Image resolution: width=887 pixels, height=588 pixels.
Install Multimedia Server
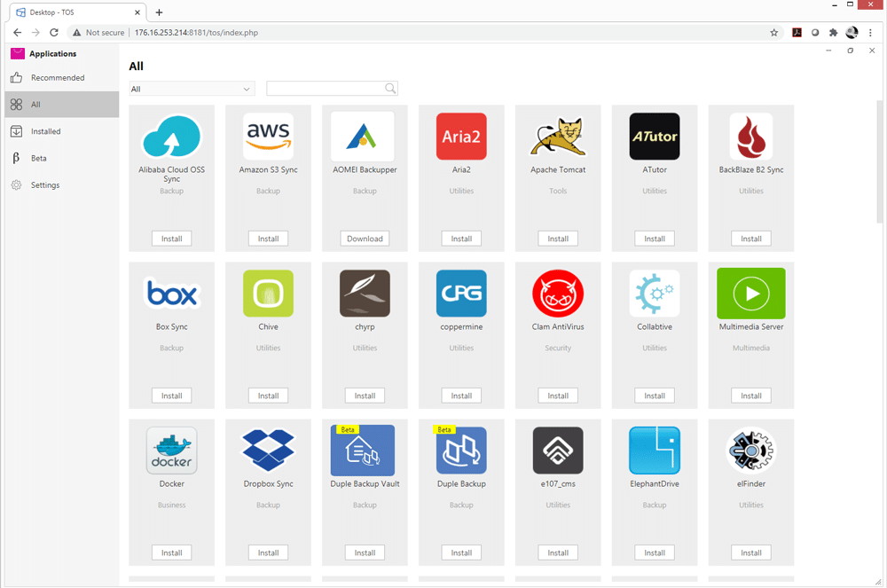pos(751,396)
